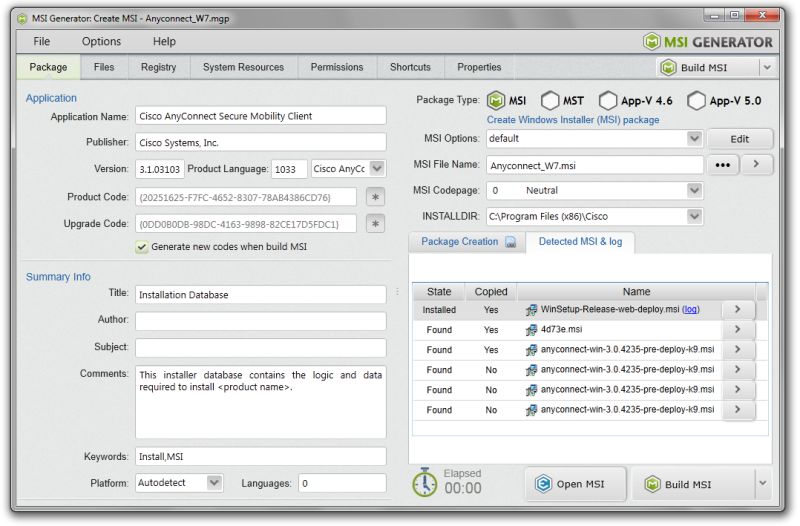Viewport: 800px width, 526px height.
Task: Select 'Installed' state cell
Action: point(439,310)
